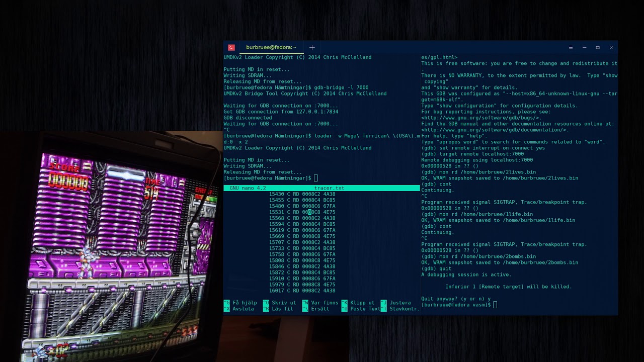Image resolution: width=644 pixels, height=362 pixels.
Task: Click the tracer.txt filename in nano header
Action: [x=329, y=188]
